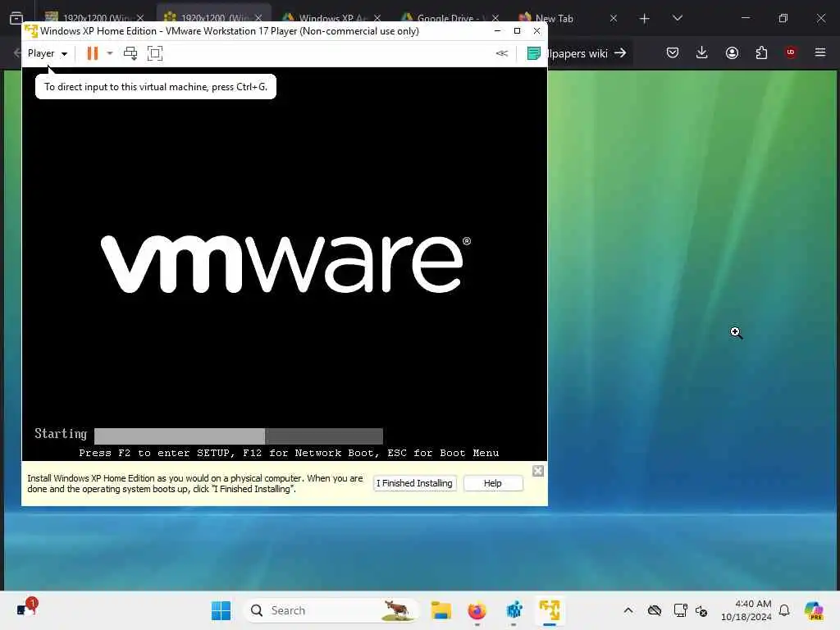The image size is (840, 630).
Task: Click the I Finished Installing button
Action: click(414, 483)
